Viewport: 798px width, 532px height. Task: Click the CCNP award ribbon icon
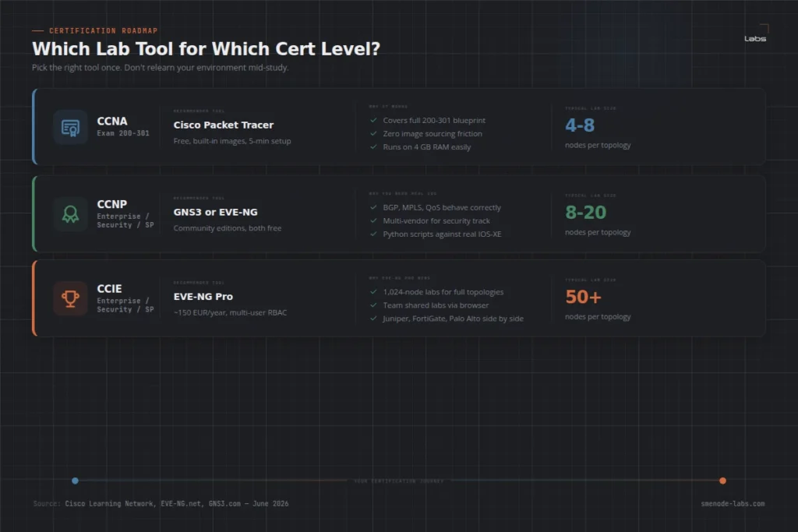(70, 214)
